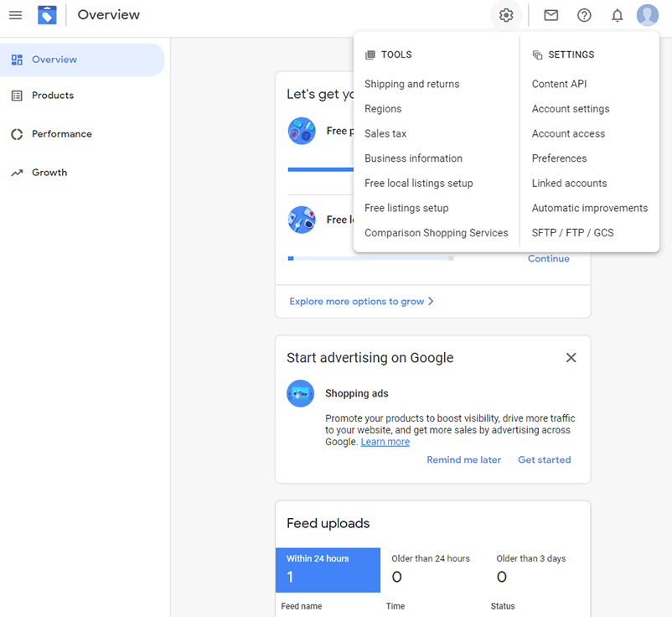The width and height of the screenshot is (672, 617).
Task: Click the Status column header
Action: [503, 606]
